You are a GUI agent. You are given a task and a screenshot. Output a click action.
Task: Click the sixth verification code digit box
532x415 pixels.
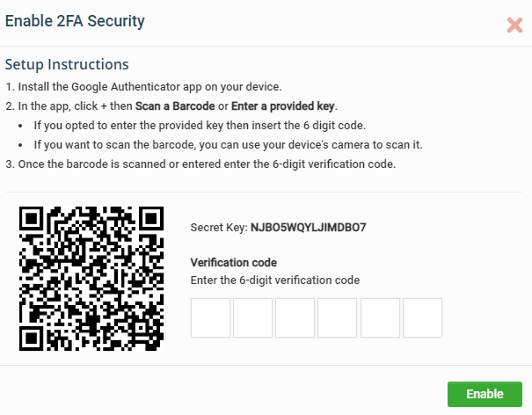[422, 318]
